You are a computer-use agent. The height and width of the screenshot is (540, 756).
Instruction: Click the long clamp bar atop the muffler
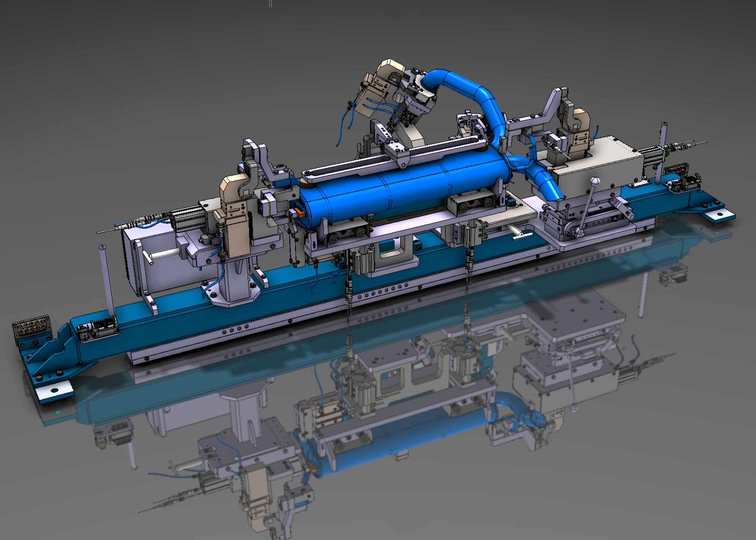(x=393, y=156)
